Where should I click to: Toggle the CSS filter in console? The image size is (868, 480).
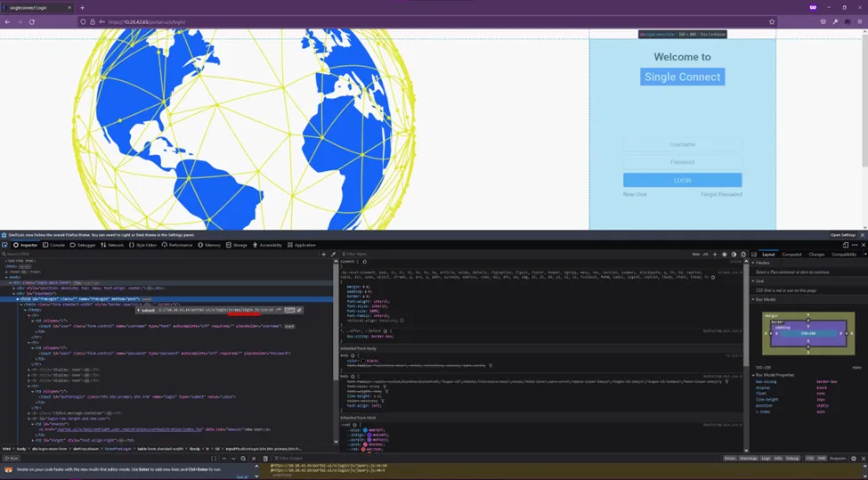pyautogui.click(x=809, y=459)
